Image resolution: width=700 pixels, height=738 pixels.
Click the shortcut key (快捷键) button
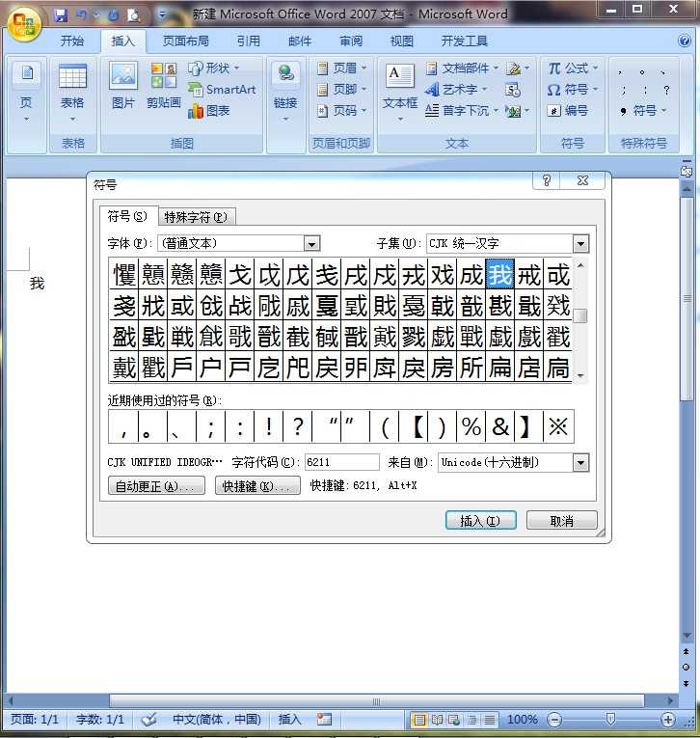pyautogui.click(x=257, y=485)
